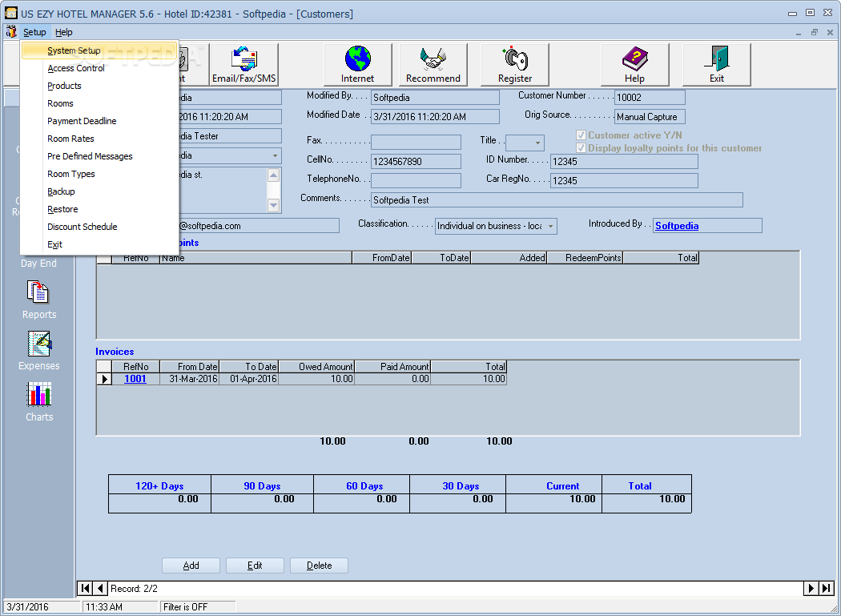
Task: Choose Room Types menu entry
Action: (x=99, y=175)
